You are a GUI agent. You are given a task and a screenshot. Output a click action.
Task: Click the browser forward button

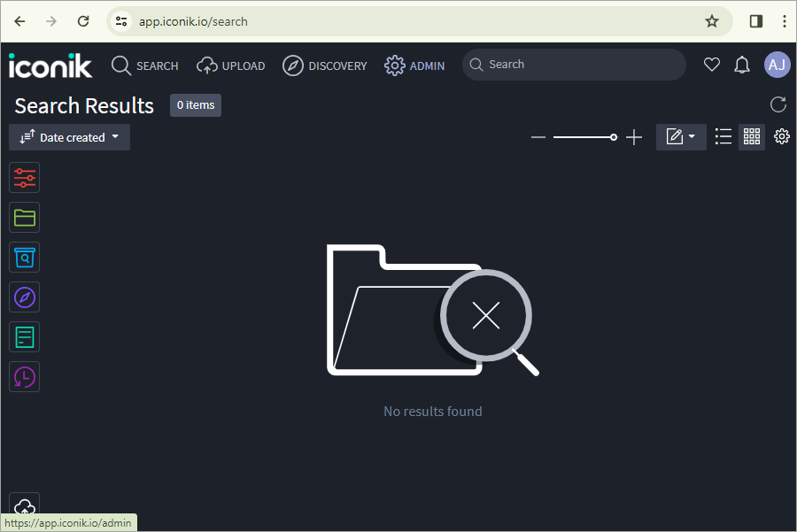point(51,21)
